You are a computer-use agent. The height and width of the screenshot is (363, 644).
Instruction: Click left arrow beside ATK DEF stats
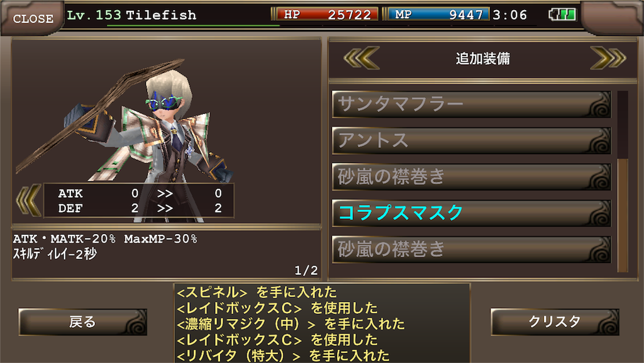pos(28,201)
